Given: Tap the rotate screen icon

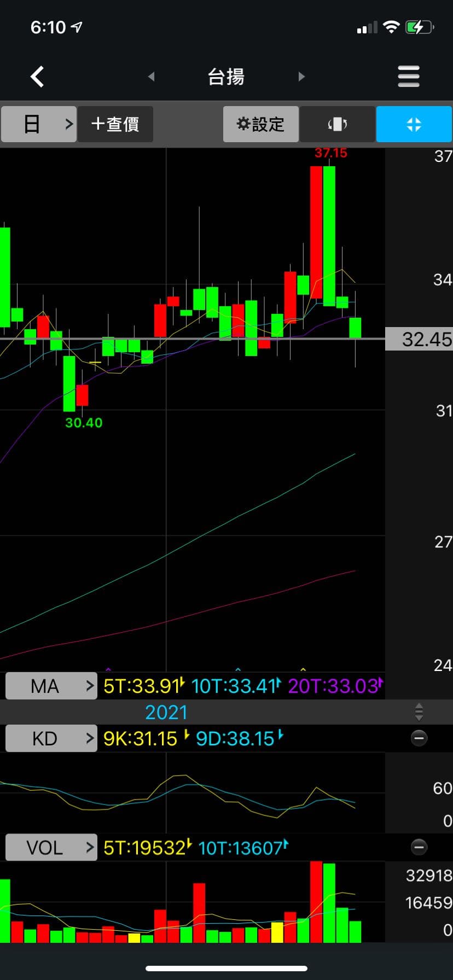Looking at the screenshot, I should tap(337, 124).
